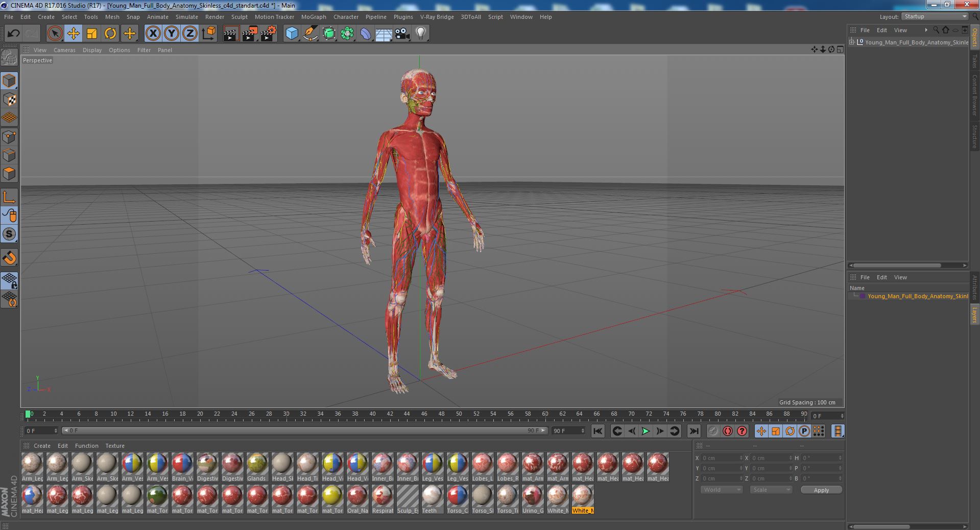Toggle Z axis lock
The width and height of the screenshot is (980, 530).
(x=190, y=34)
